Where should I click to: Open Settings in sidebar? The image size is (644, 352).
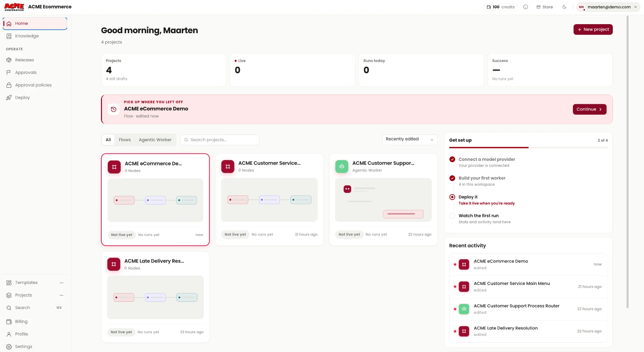pos(35,347)
